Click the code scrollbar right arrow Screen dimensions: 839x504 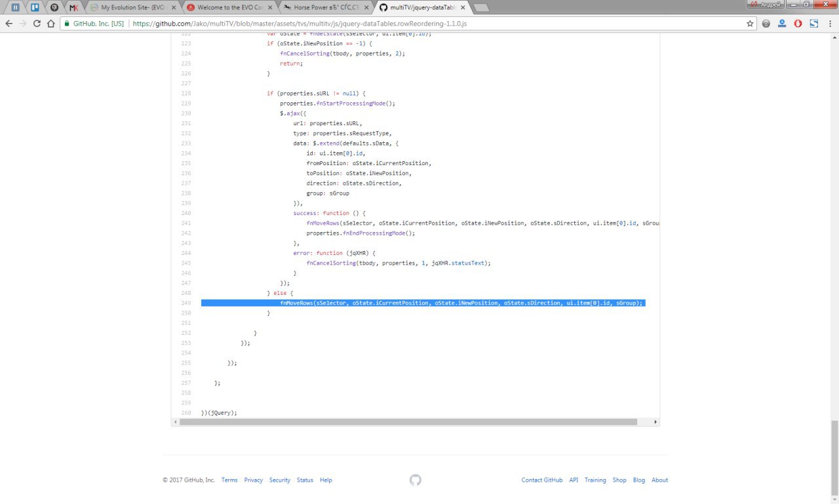[656, 422]
